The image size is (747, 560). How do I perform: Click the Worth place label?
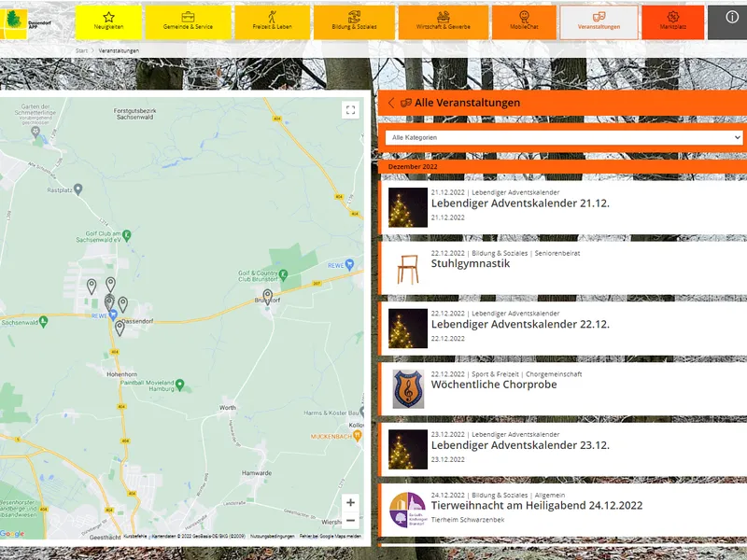[228, 408]
